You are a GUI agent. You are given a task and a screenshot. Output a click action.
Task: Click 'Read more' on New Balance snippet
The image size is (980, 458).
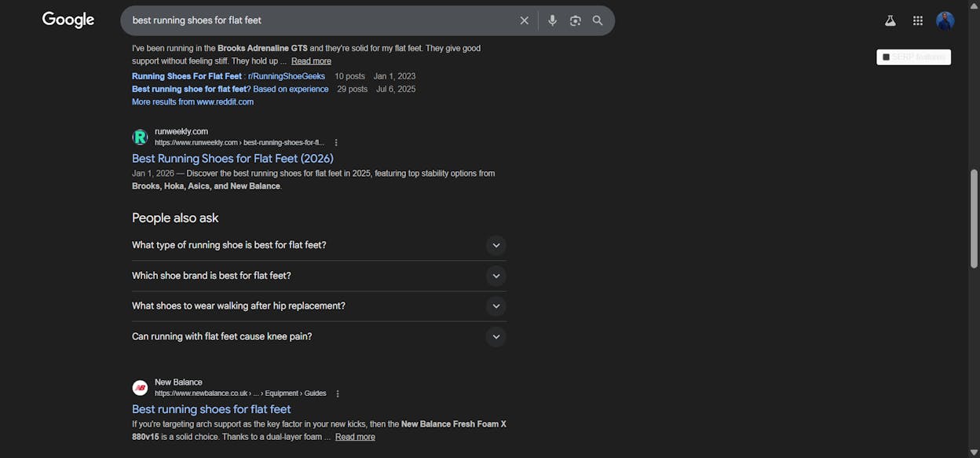pos(355,437)
